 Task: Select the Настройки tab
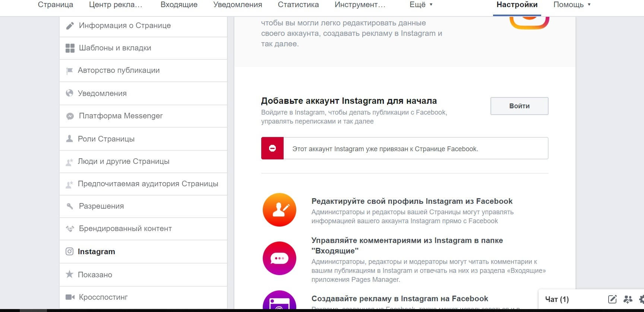(517, 5)
